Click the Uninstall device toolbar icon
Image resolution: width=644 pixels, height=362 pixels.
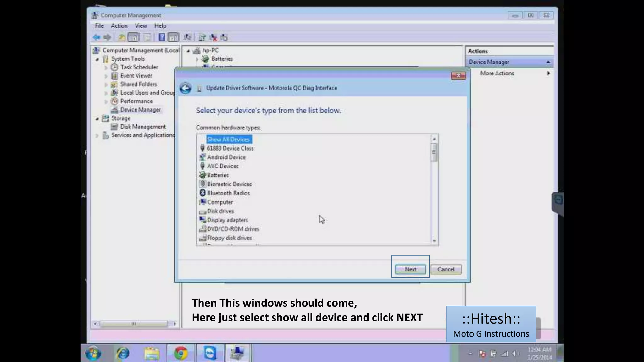pyautogui.click(x=214, y=37)
